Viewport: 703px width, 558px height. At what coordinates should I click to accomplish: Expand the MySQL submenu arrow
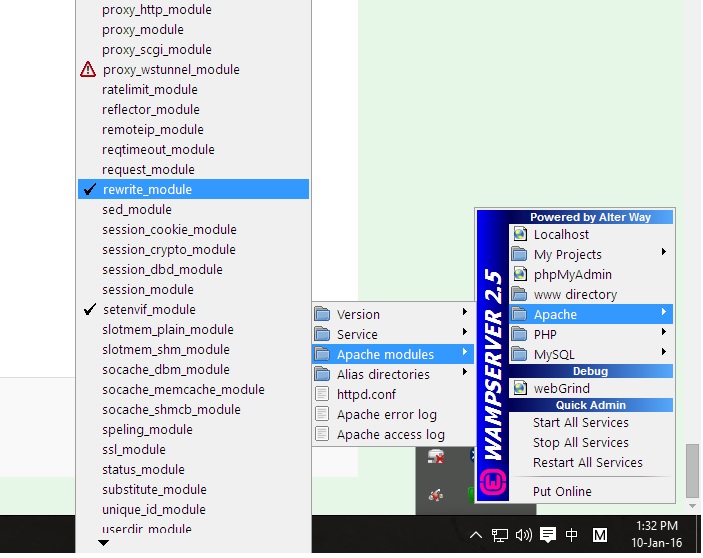pos(664,352)
